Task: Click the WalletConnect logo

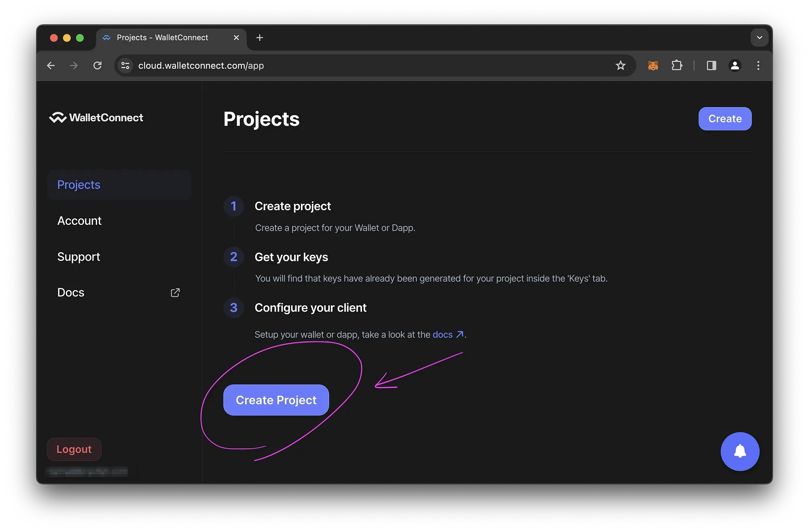Action: tap(96, 118)
